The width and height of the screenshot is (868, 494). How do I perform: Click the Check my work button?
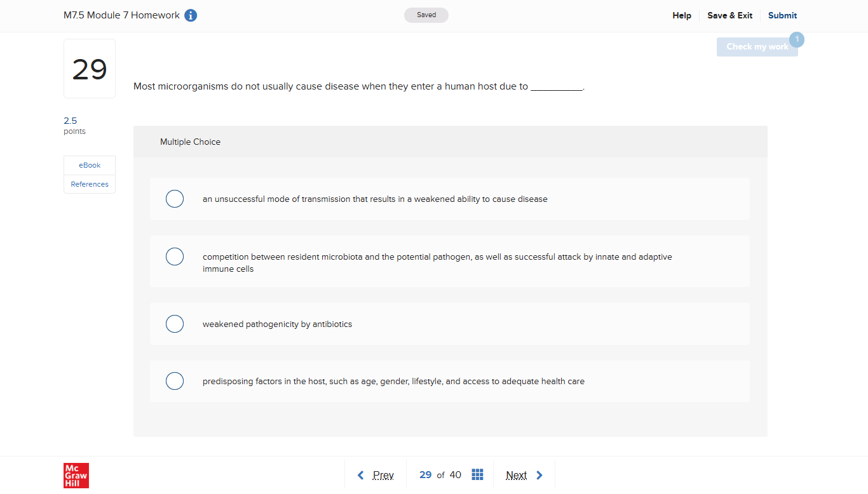(757, 46)
